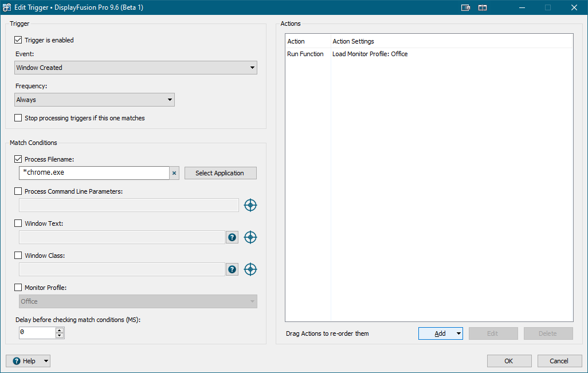Click the Select Application button
Image resolution: width=588 pixels, height=373 pixels.
coord(220,173)
